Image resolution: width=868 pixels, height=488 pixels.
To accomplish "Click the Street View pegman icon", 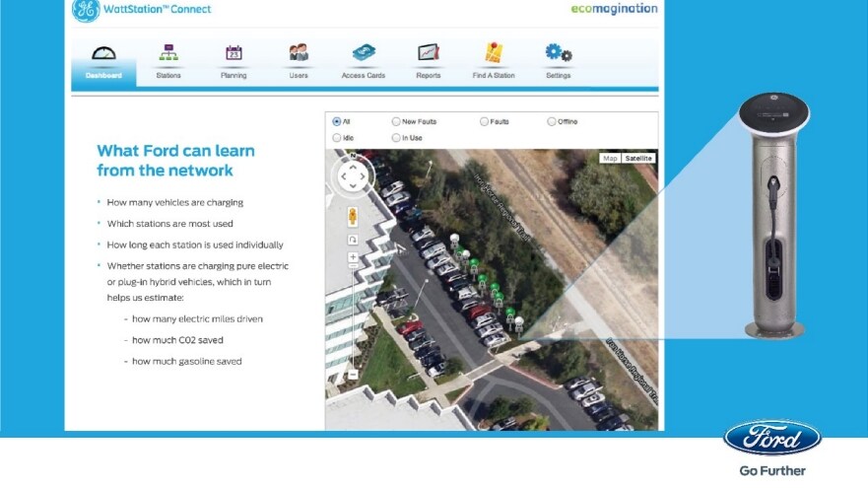I will point(353,216).
